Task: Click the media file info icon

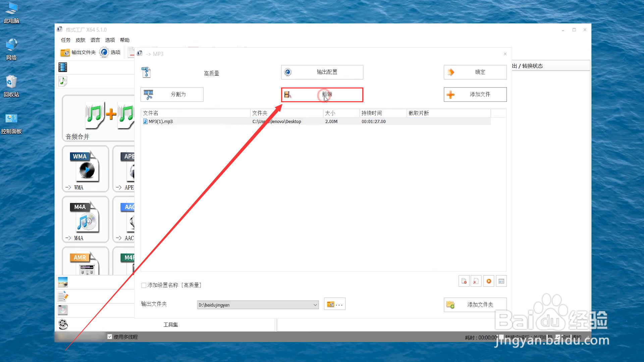Action: [x=501, y=281]
